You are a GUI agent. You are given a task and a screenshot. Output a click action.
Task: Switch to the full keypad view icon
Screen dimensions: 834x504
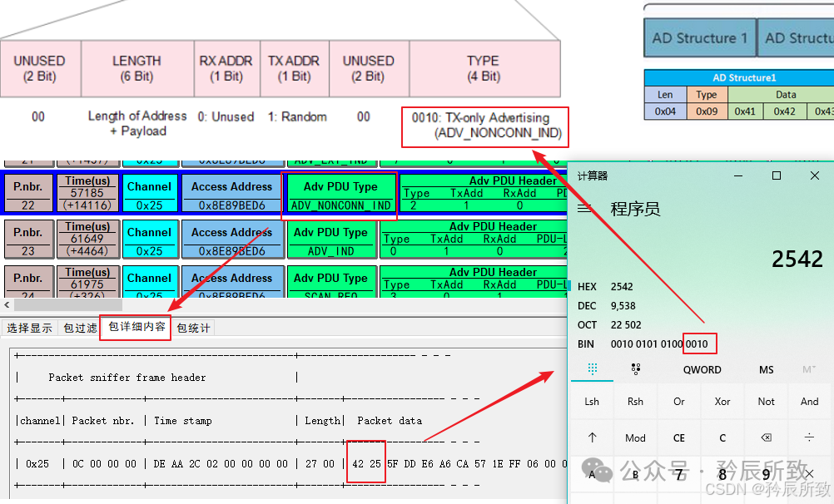click(593, 368)
